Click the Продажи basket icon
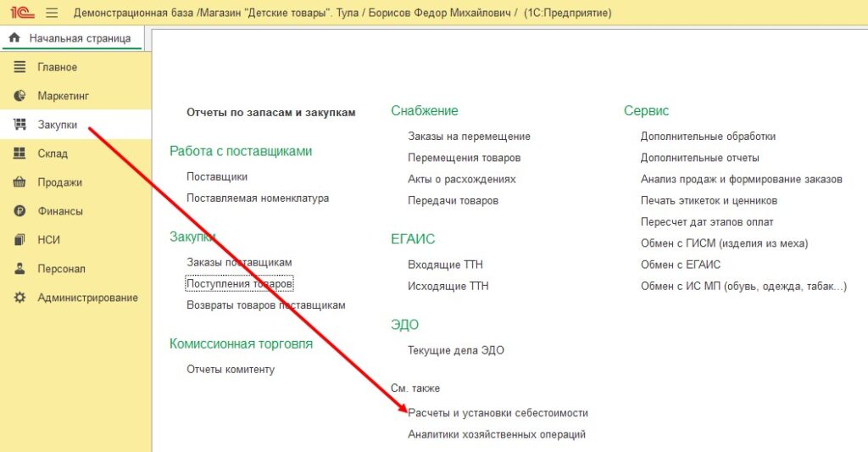Screen dimensions: 868x452 pos(20,182)
